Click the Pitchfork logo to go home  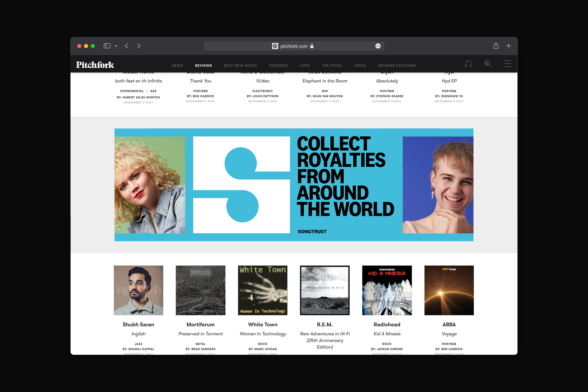click(x=95, y=65)
